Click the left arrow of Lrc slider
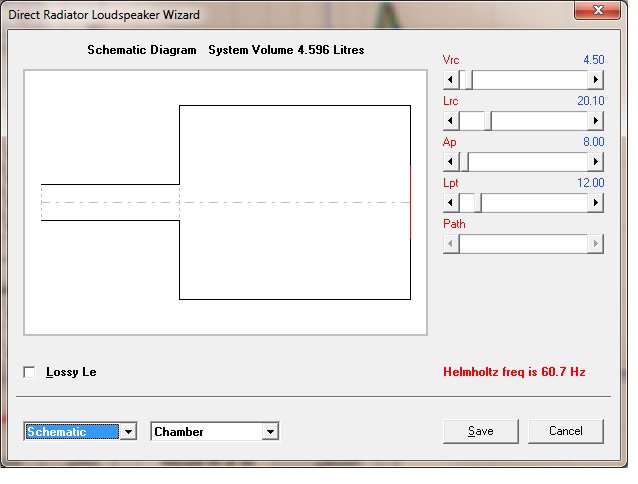638x484 pixels. point(451,121)
